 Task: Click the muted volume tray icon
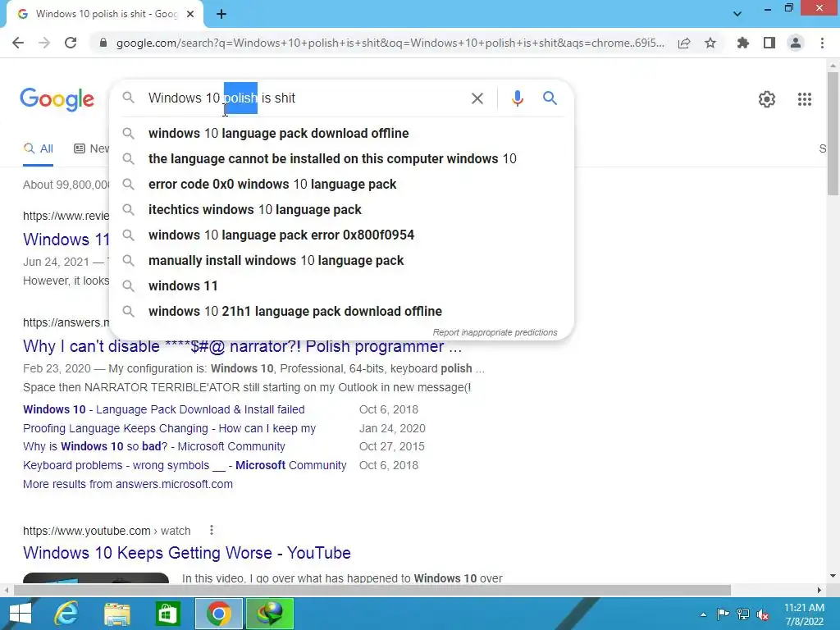click(x=763, y=614)
